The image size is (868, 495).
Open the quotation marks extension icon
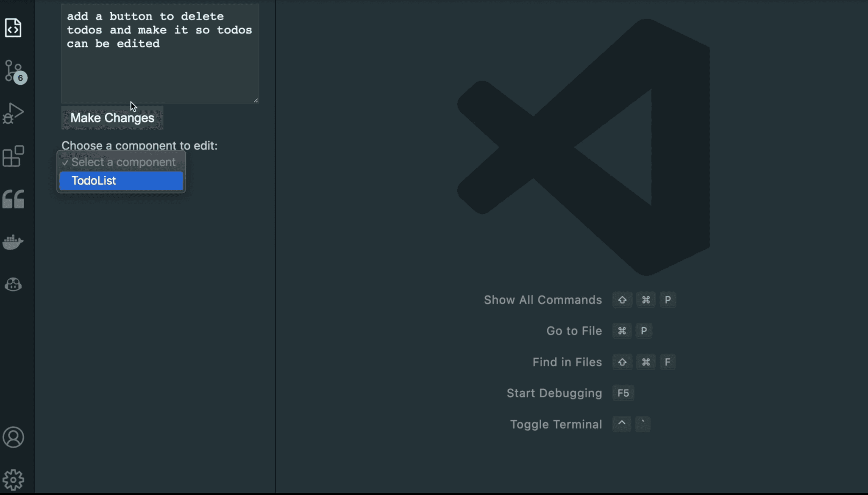point(13,199)
